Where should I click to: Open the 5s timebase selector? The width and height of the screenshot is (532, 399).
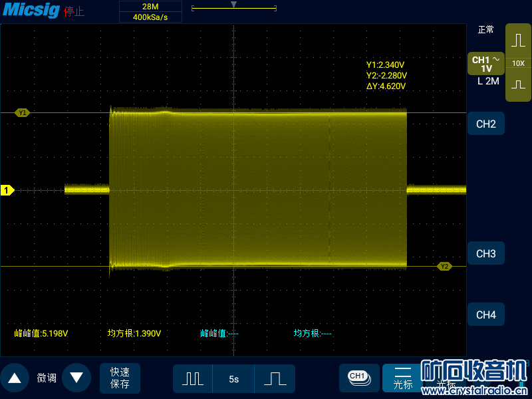[x=233, y=378]
